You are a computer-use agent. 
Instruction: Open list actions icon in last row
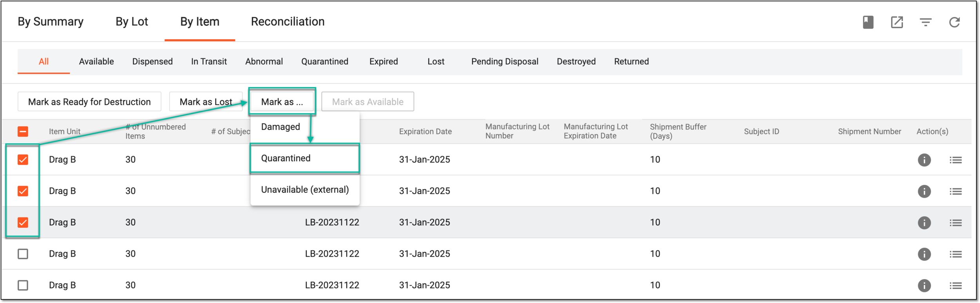[955, 285]
